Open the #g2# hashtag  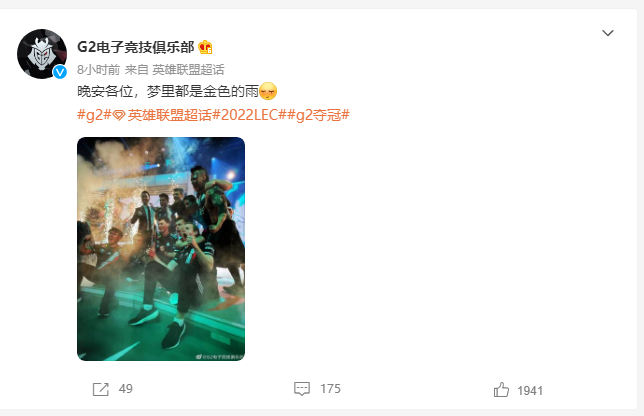point(94,115)
